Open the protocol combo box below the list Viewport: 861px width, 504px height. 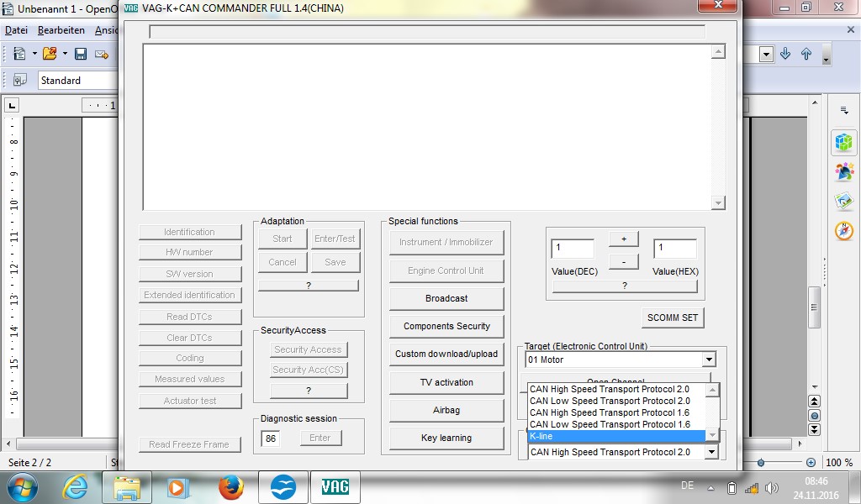pos(711,452)
